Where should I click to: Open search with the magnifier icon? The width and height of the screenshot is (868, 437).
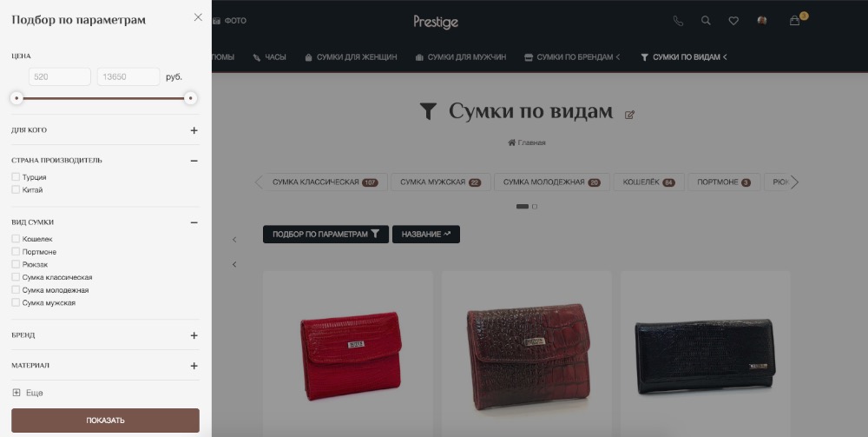click(x=706, y=21)
